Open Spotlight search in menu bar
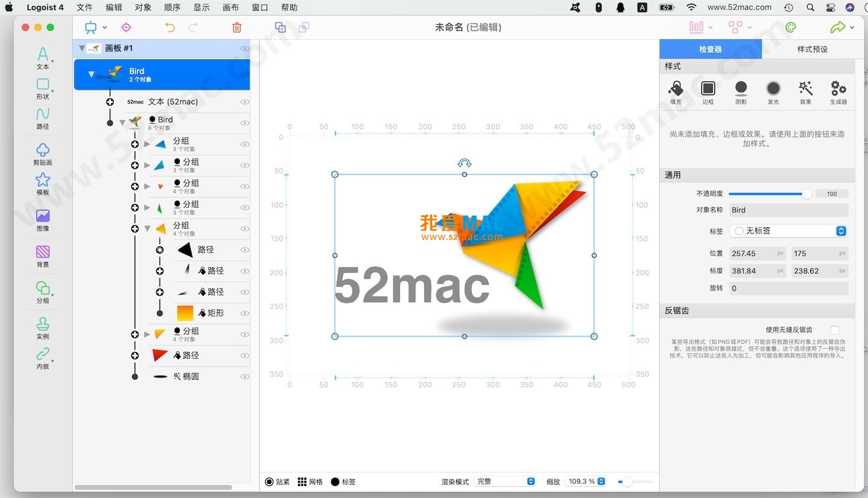Screen dimensions: 868x498 click(x=810, y=7)
